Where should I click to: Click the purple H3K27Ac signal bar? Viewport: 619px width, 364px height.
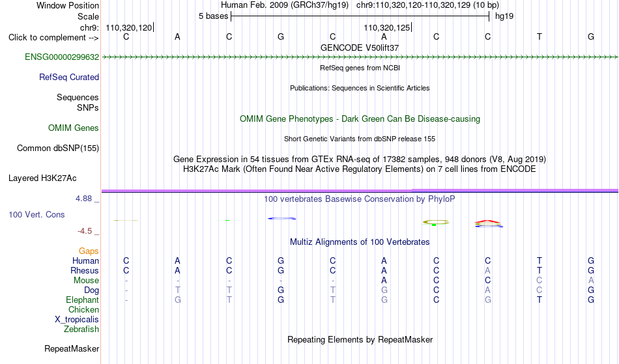click(360, 191)
